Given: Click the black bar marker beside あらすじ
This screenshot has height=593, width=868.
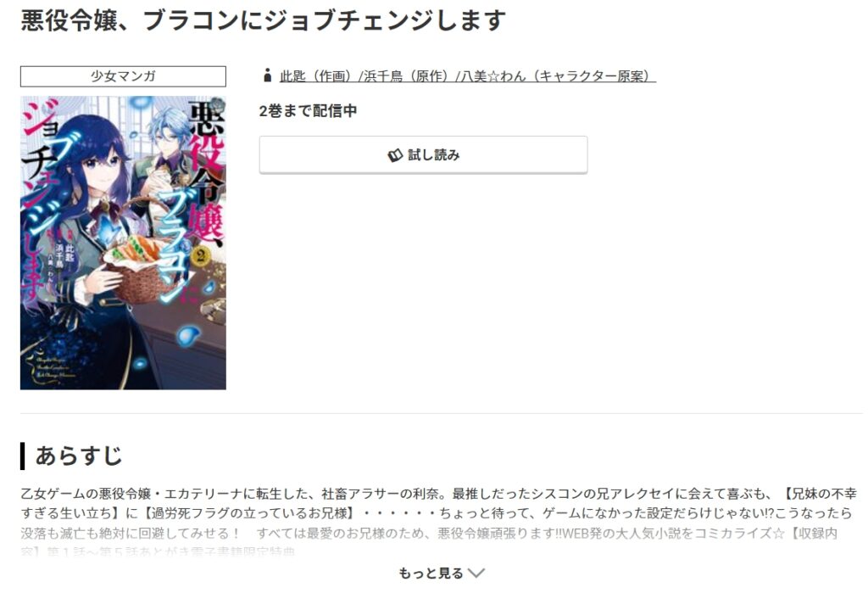Looking at the screenshot, I should pos(23,456).
